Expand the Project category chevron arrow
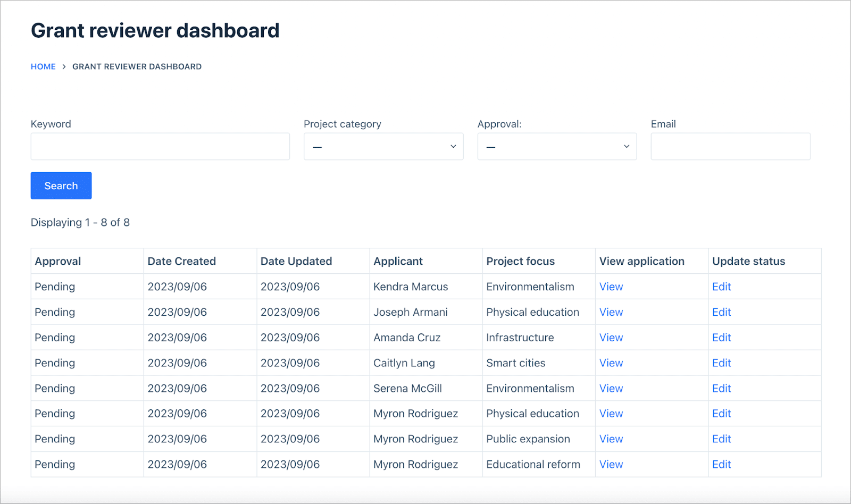The width and height of the screenshot is (851, 504). [x=453, y=146]
